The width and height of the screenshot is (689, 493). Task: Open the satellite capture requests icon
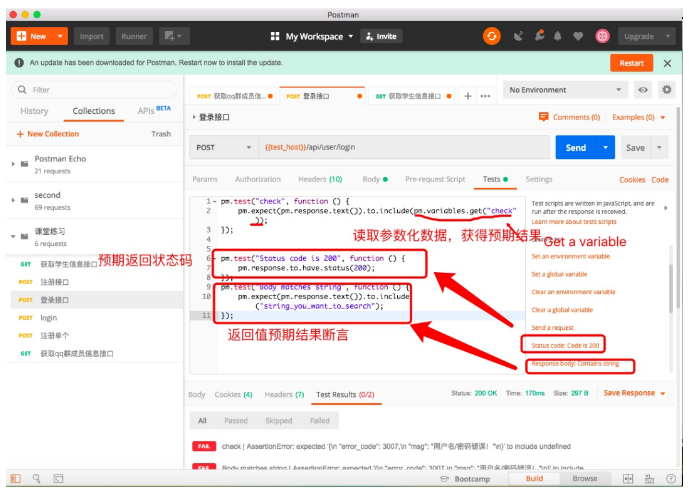[x=519, y=36]
